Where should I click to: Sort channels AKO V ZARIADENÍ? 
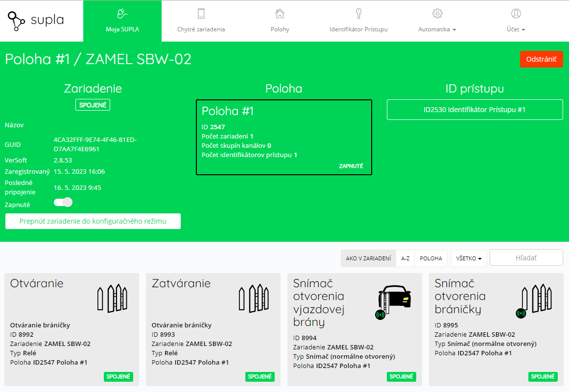tap(368, 258)
